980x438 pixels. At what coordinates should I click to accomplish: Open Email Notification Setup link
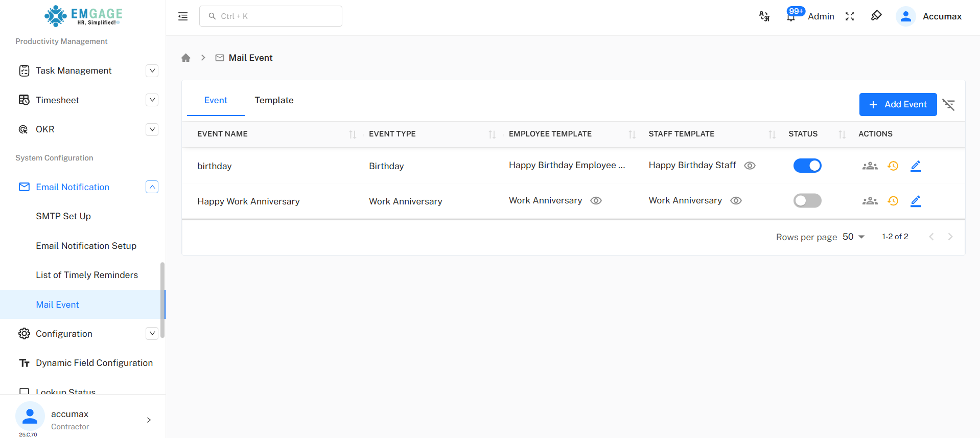(86, 246)
